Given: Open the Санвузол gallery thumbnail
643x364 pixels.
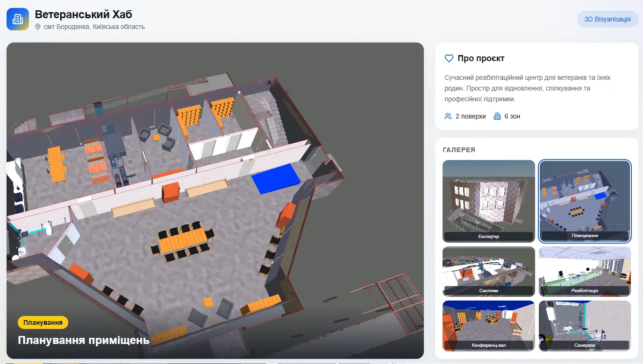Looking at the screenshot, I should pos(585,326).
